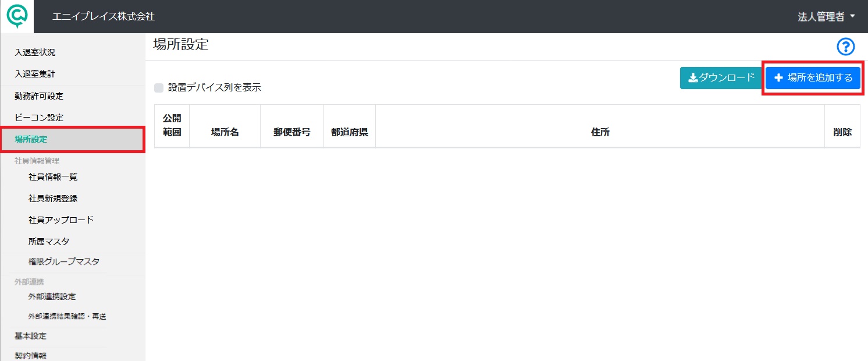Screen dimensions: 868x361
Task: Click 外部連携 section label
Action: [29, 282]
